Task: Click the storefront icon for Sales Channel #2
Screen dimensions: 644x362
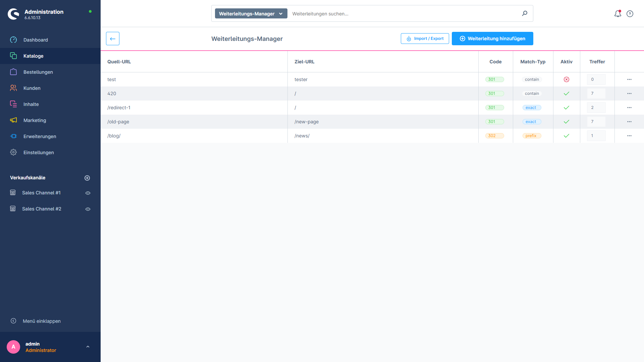Action: click(x=13, y=209)
